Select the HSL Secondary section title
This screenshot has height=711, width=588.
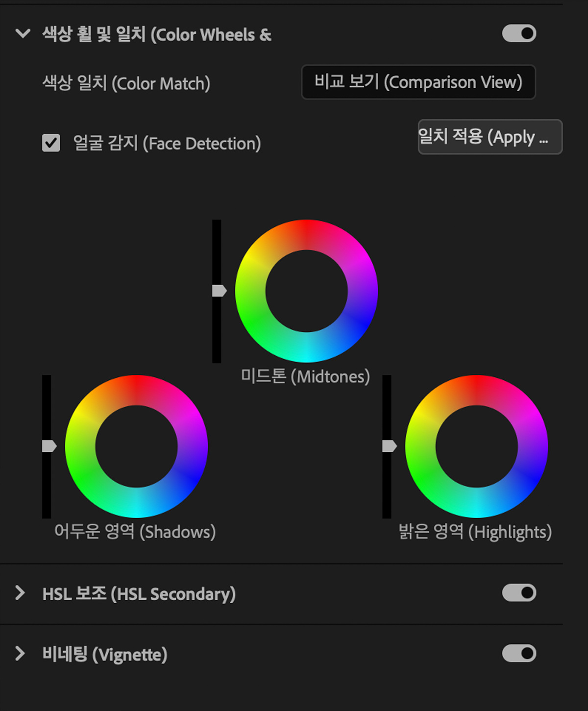pos(139,594)
